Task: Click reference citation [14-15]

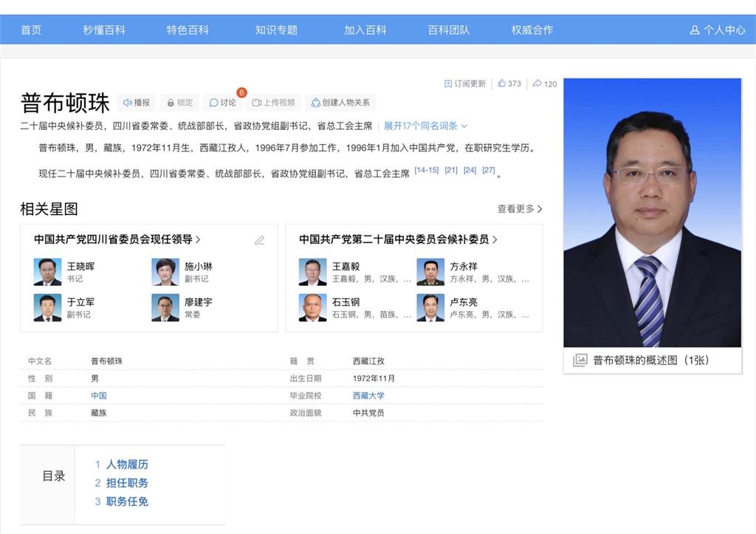Action: (427, 170)
